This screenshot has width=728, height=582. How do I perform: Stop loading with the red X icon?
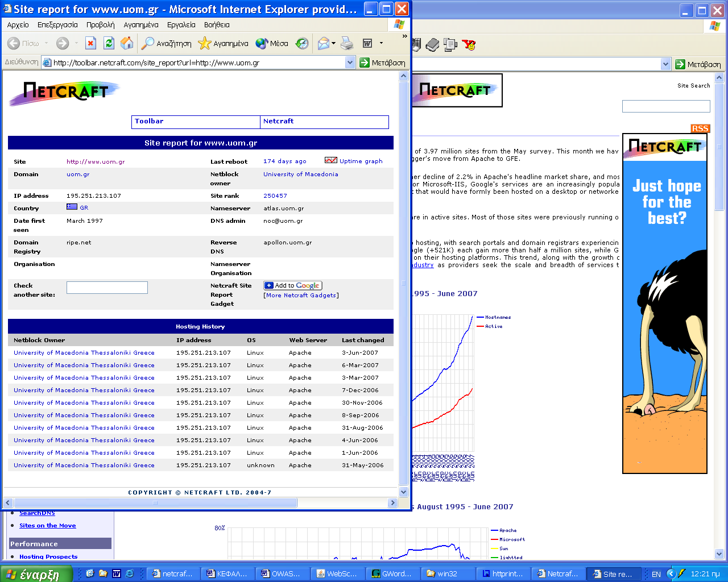tap(90, 43)
